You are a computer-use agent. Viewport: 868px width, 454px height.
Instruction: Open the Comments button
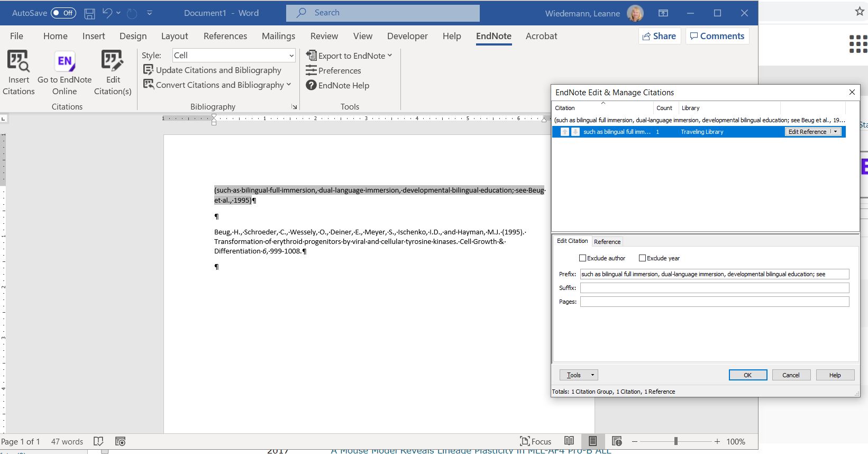pos(717,36)
